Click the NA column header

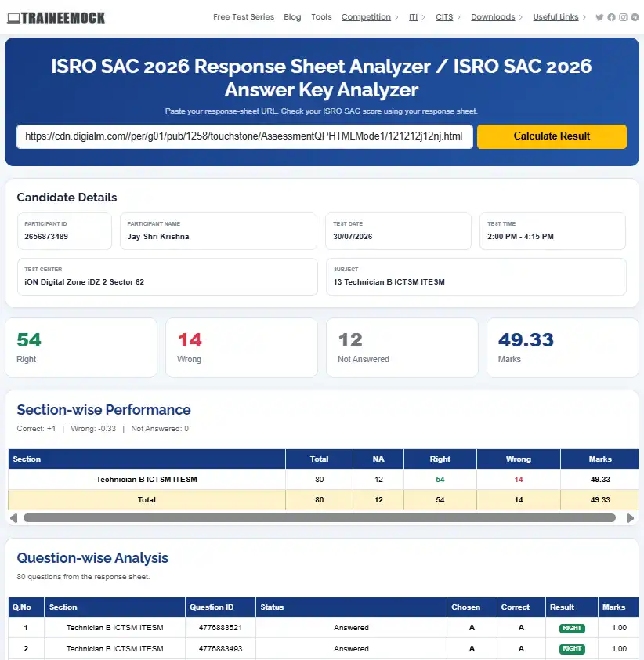pos(378,459)
